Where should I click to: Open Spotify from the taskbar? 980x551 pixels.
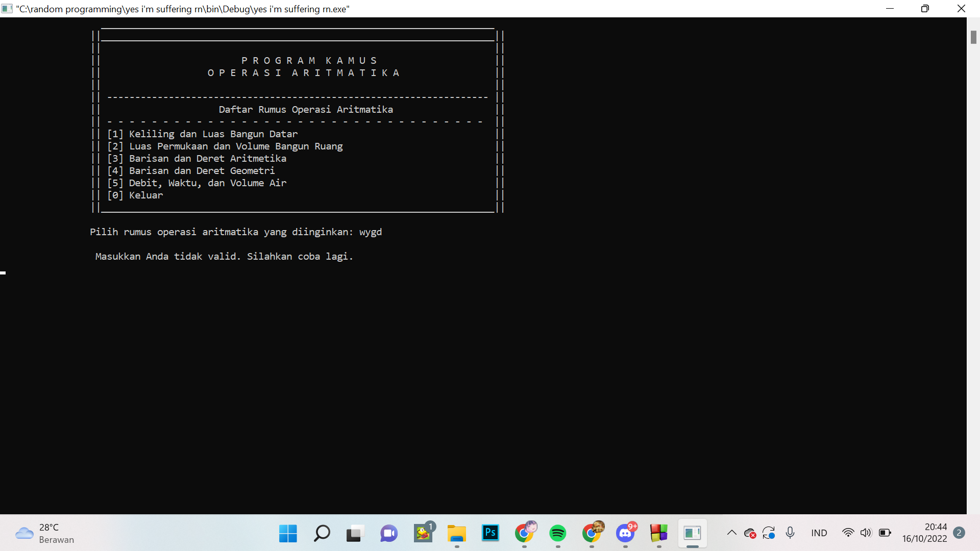557,534
